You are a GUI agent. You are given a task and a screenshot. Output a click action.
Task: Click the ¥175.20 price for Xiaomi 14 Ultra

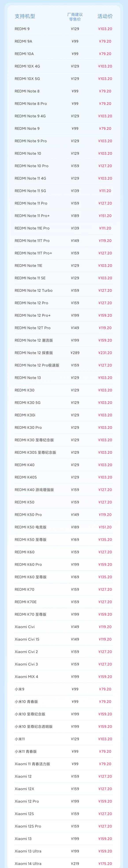point(105,864)
